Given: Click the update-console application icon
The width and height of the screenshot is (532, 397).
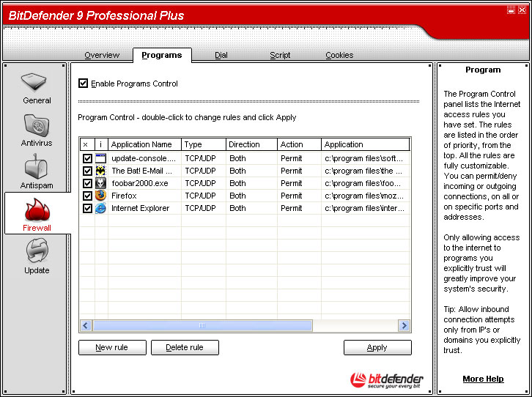Looking at the screenshot, I should pyautogui.click(x=101, y=158).
